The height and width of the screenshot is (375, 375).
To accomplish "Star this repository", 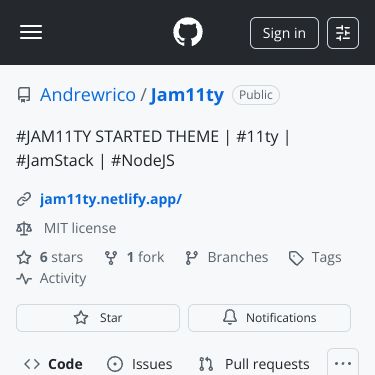I will (x=98, y=318).
